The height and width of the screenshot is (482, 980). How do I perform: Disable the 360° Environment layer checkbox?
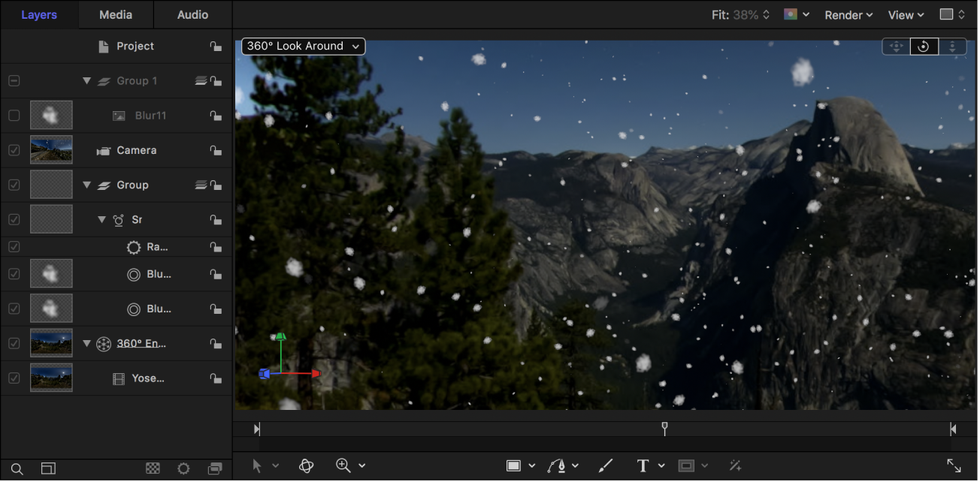tap(14, 343)
